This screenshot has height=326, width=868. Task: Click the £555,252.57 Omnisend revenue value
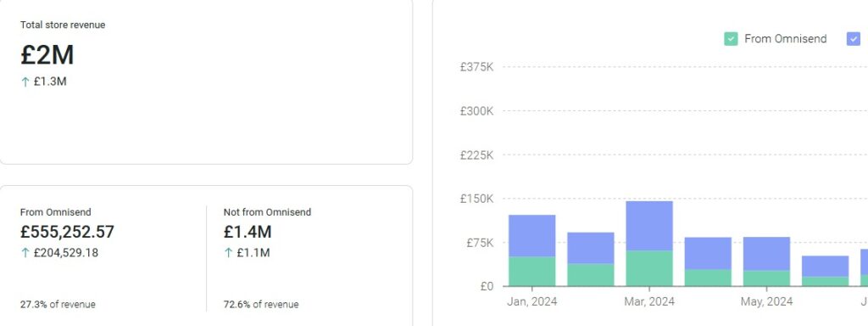67,232
